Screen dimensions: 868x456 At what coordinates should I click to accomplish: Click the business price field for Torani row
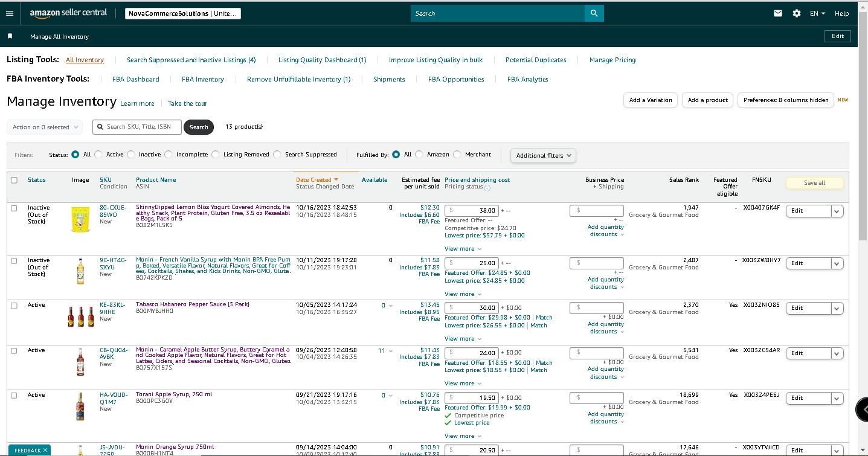597,397
